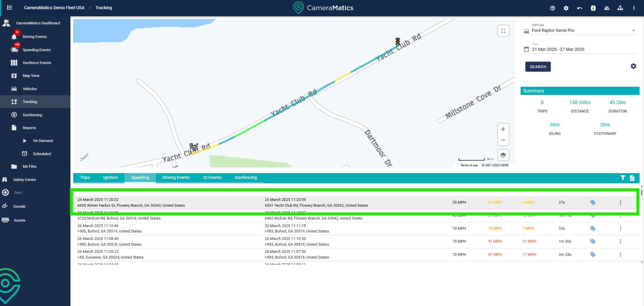
Task: Click CameraMatics Demo Fleet USA breadcrumb
Action: pos(54,8)
